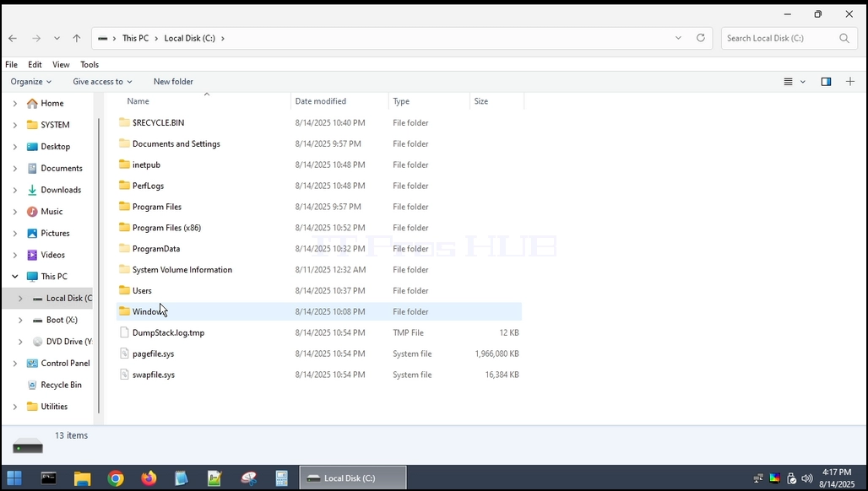The height and width of the screenshot is (491, 868).
Task: Click the volume icon in system tray
Action: click(x=807, y=478)
